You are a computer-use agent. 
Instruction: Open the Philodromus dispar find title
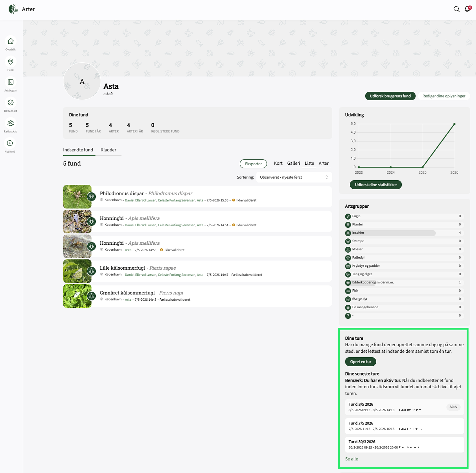(x=122, y=194)
